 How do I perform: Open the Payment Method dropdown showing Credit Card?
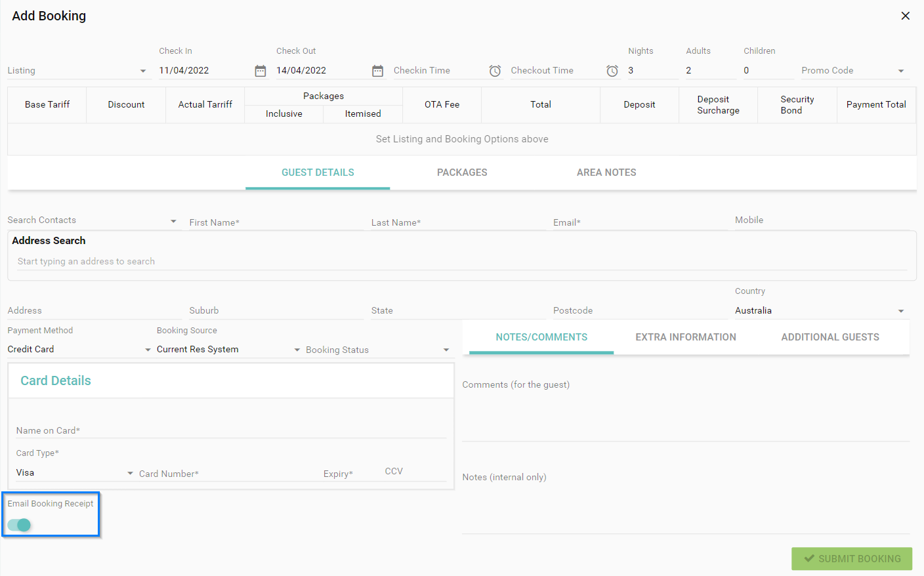tap(147, 349)
